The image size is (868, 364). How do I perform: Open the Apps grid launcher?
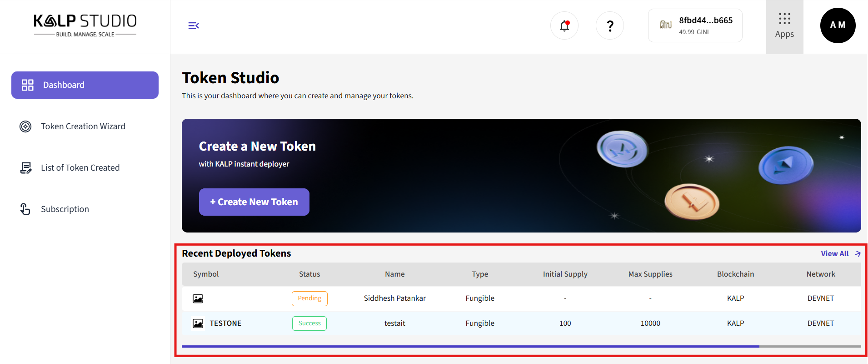click(x=784, y=26)
